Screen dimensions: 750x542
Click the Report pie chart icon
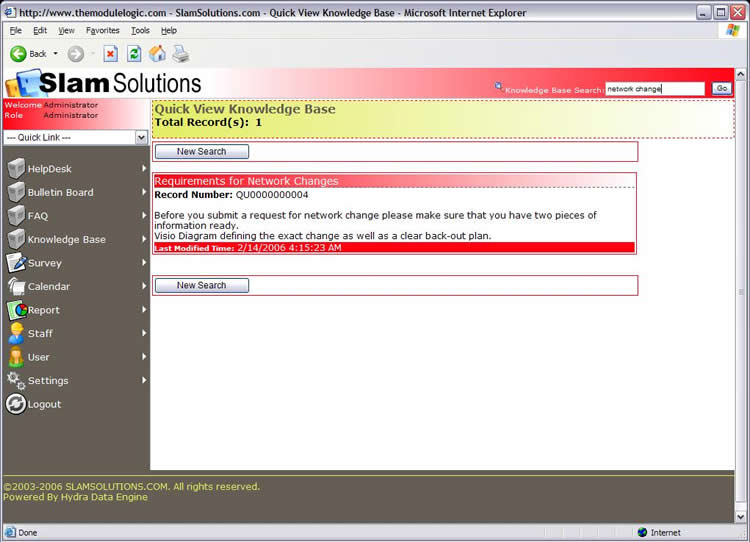click(x=17, y=310)
